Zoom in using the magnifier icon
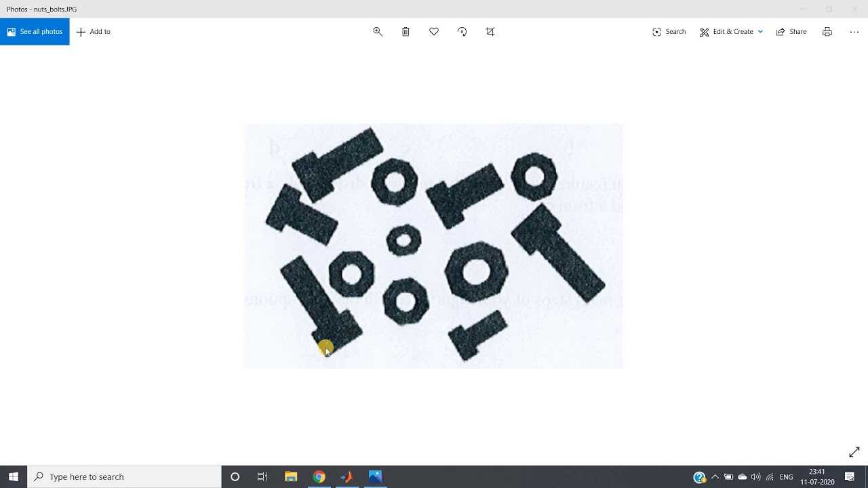The image size is (868, 488). click(378, 32)
